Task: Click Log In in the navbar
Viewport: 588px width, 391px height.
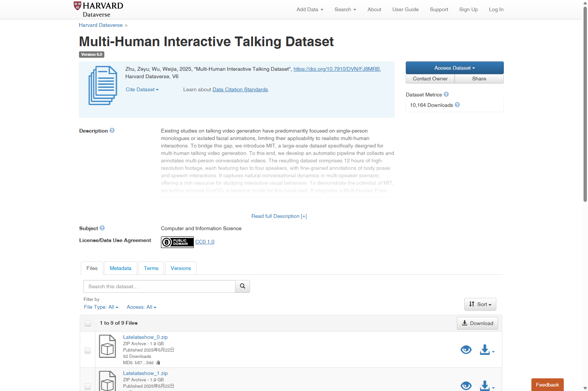Action: (496, 10)
